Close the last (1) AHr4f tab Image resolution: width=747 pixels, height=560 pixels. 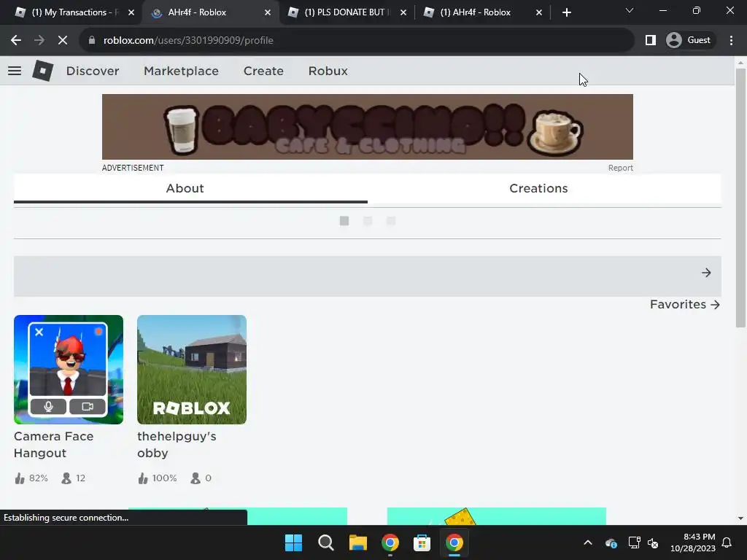coord(539,13)
